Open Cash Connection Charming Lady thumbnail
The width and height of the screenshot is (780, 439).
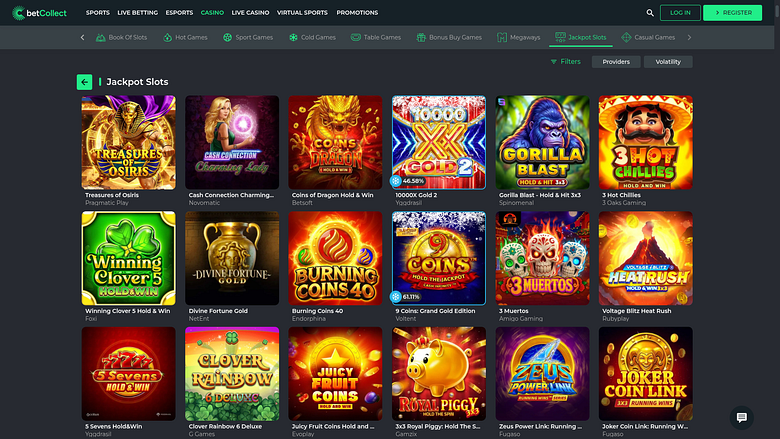pos(232,143)
